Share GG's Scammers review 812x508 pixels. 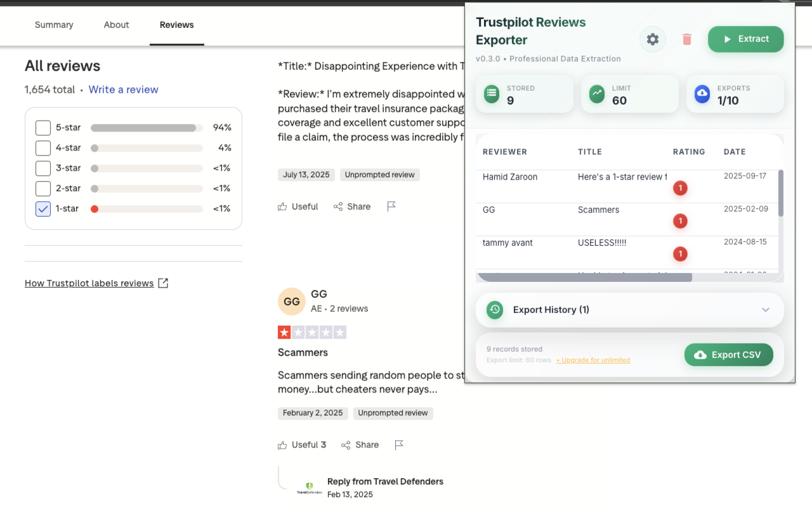click(x=360, y=445)
